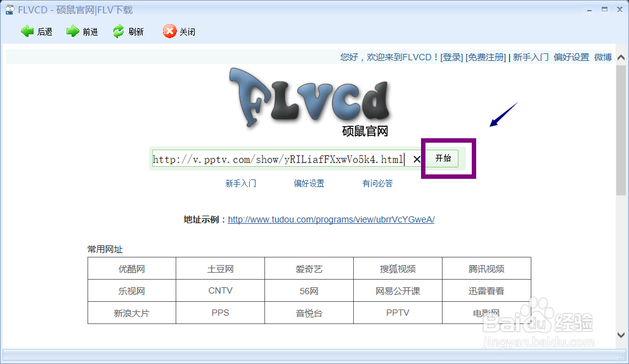Select CNTV in the site table
The image size is (629, 364).
220,290
